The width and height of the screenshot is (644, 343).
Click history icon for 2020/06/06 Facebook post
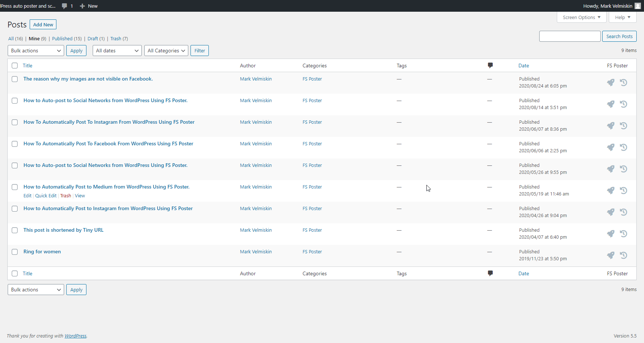623,147
